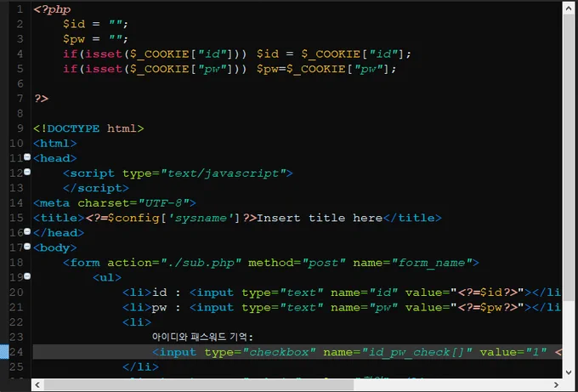578x392 pixels.
Task: Click the '?>' closing PHP tag on line 7
Action: (x=41, y=99)
